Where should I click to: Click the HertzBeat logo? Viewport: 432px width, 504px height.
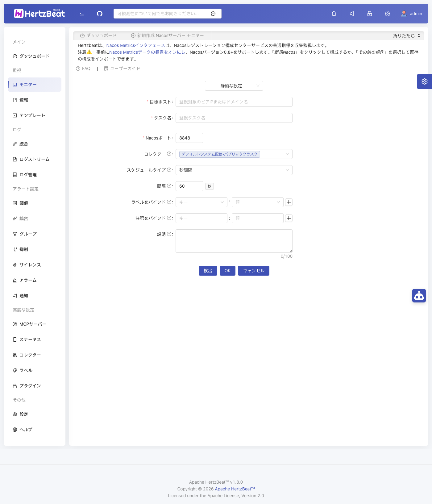39,13
